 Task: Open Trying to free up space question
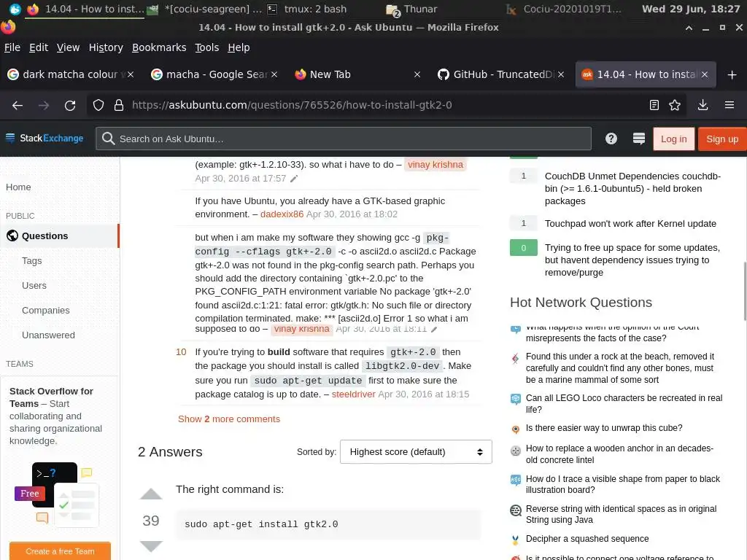(x=632, y=260)
